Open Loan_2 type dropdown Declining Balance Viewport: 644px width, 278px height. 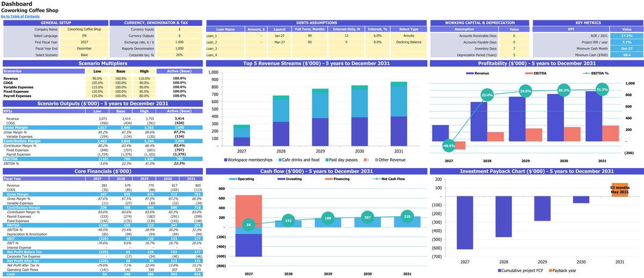(x=408, y=42)
